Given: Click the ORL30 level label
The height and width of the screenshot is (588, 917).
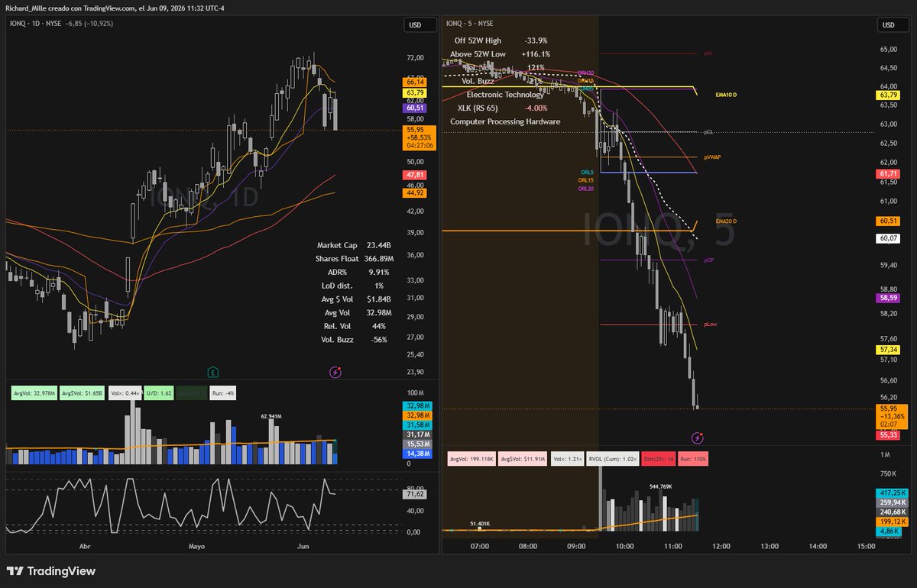Looking at the screenshot, I should tap(585, 189).
